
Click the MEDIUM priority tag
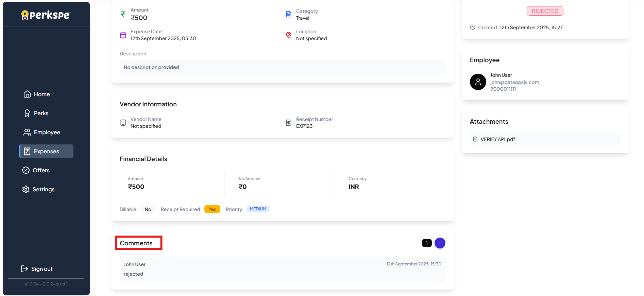258,209
